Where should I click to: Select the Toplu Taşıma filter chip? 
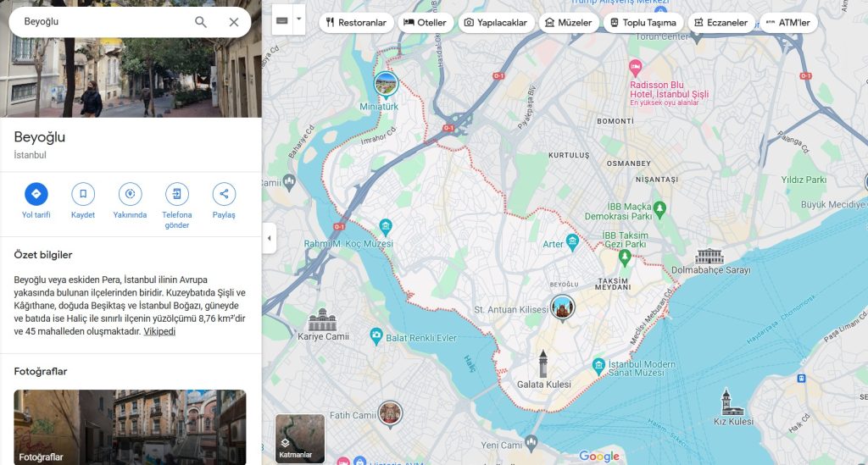coord(643,23)
